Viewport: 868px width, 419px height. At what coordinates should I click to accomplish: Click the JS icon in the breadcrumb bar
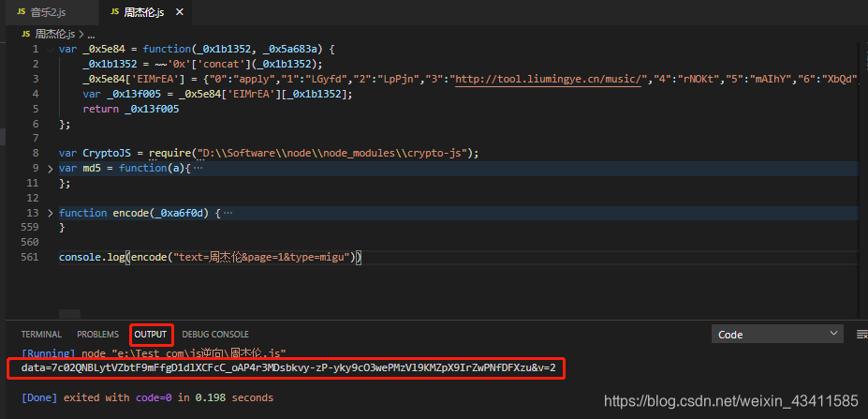pos(26,34)
